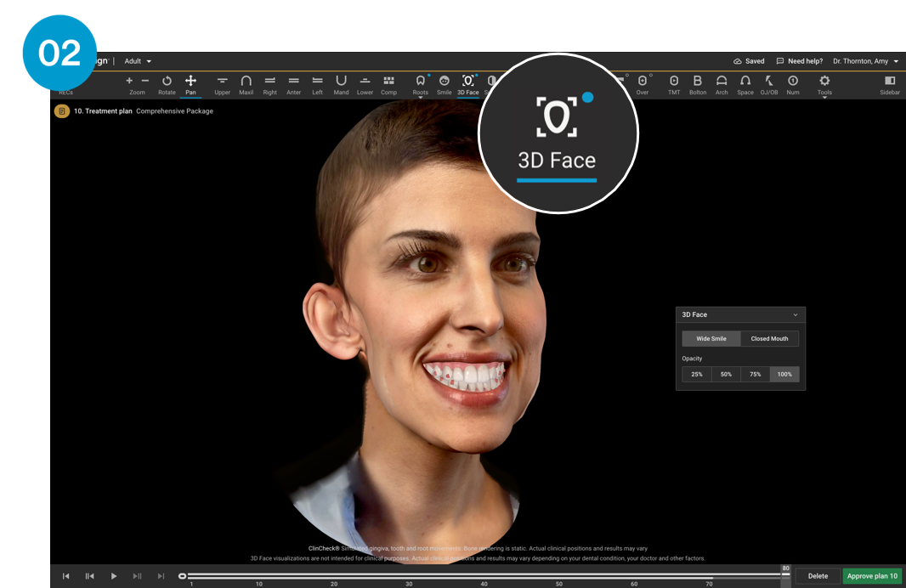Click the '10. Treatment plan' title text
The image size is (906, 588).
point(103,111)
